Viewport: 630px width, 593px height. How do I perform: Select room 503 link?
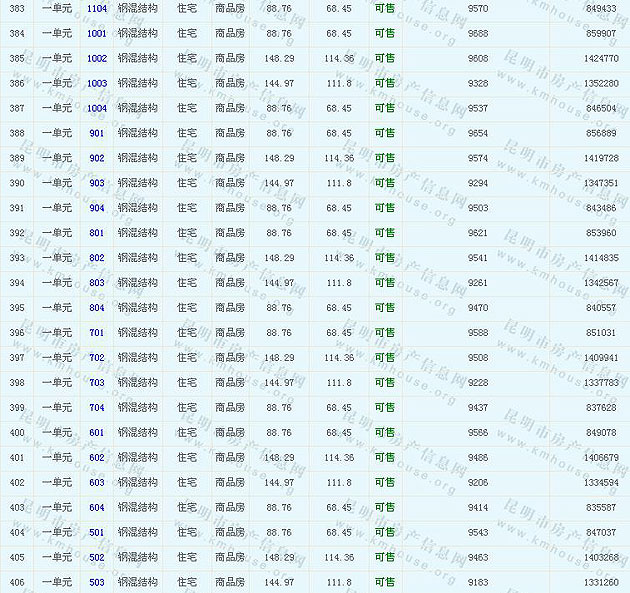pyautogui.click(x=97, y=583)
